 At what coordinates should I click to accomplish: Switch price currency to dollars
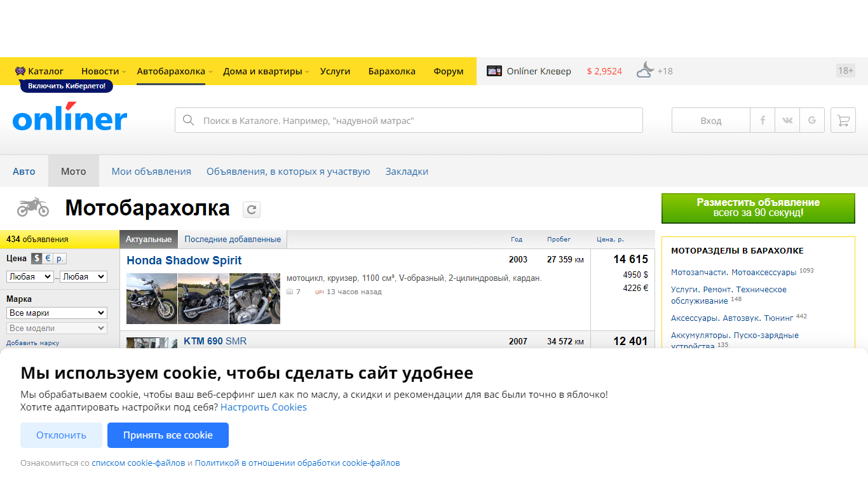[37, 259]
